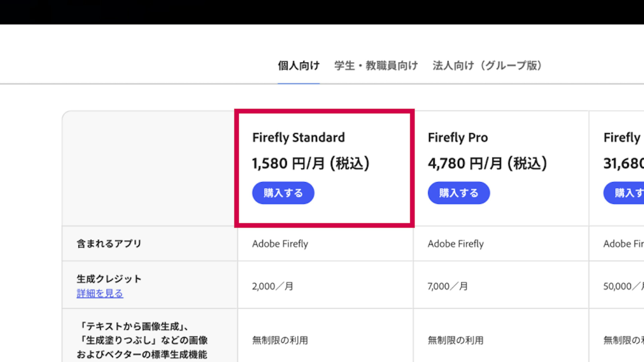Click the Firefly Standard plan heading
This screenshot has width=644, height=362.
299,137
